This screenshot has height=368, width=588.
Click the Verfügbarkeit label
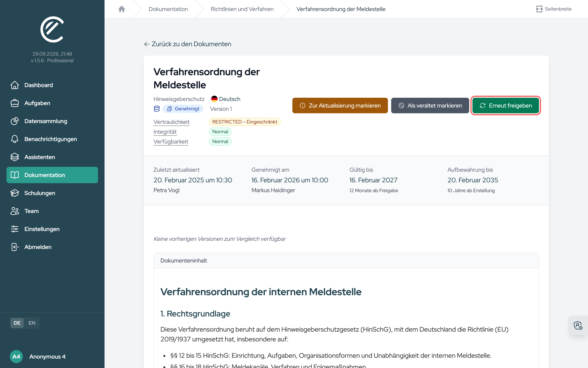[171, 141]
